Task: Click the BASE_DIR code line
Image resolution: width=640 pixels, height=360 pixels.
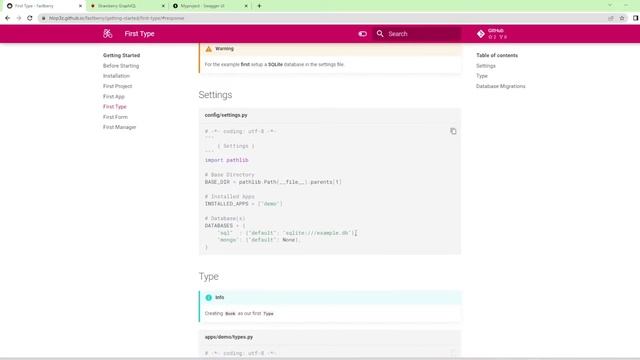Action: 273,182
